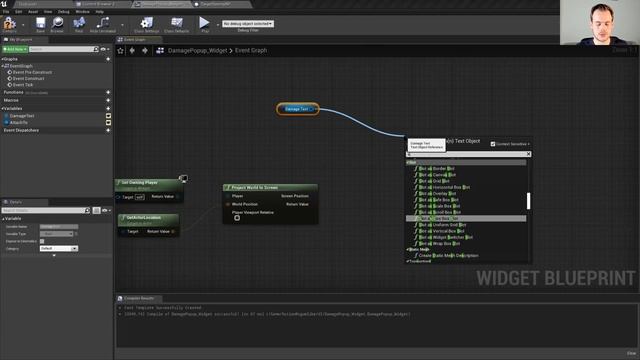Viewport: 640px width, 360px height.
Task: Toggle the Expose on Spawn checkbox in Details
Action: (42, 241)
